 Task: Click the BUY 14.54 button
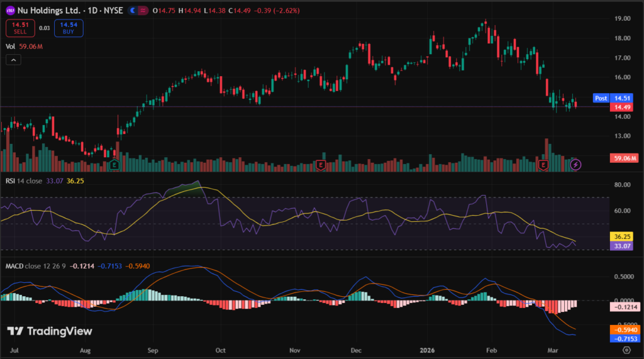68,28
